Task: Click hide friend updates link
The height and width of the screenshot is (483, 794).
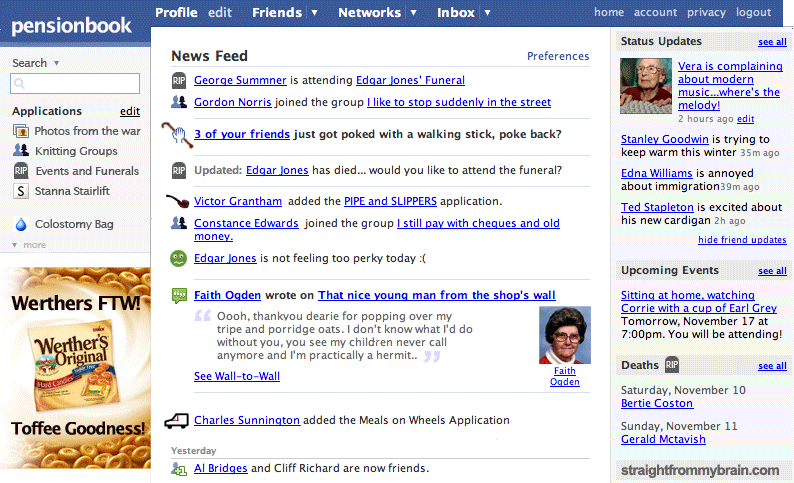Action: pyautogui.click(x=742, y=240)
